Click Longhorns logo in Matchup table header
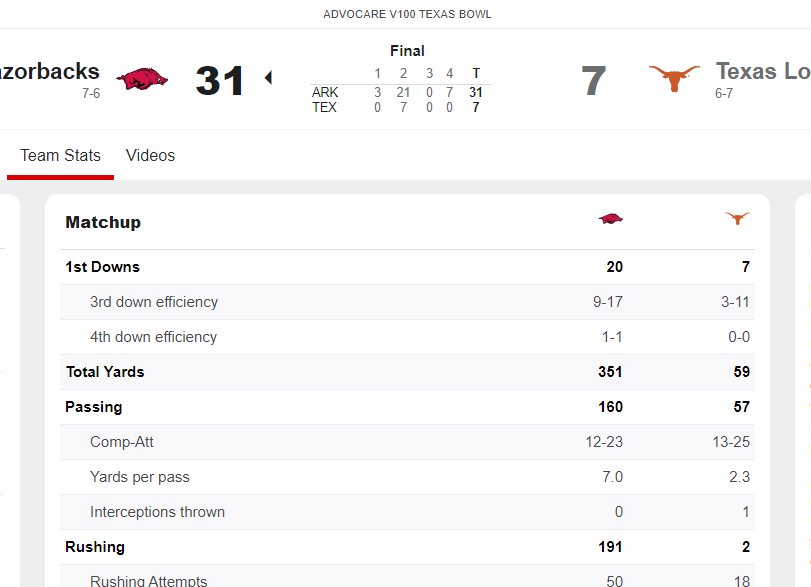This screenshot has height=587, width=811. 738,218
